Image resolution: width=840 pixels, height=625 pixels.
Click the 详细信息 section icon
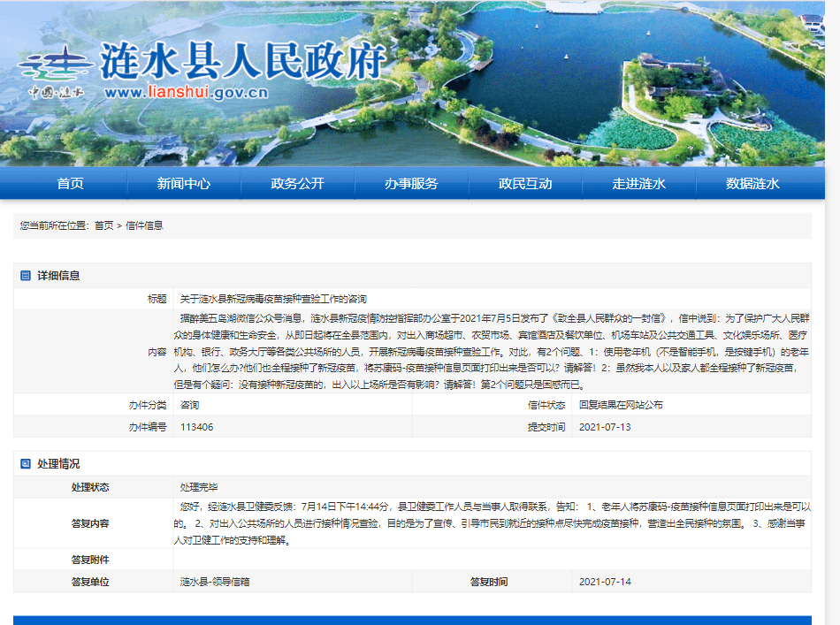point(26,276)
